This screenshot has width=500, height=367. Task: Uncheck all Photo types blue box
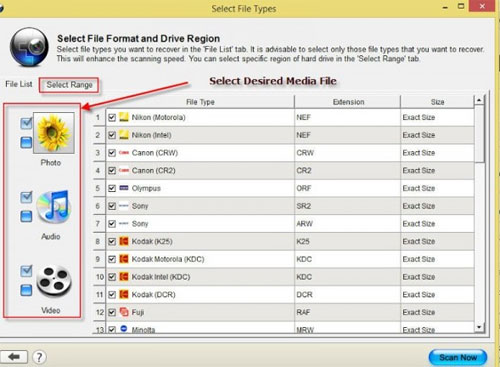26,143
